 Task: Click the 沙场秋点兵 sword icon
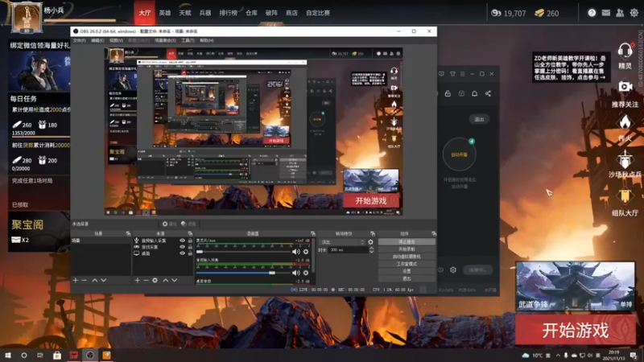coord(625,159)
